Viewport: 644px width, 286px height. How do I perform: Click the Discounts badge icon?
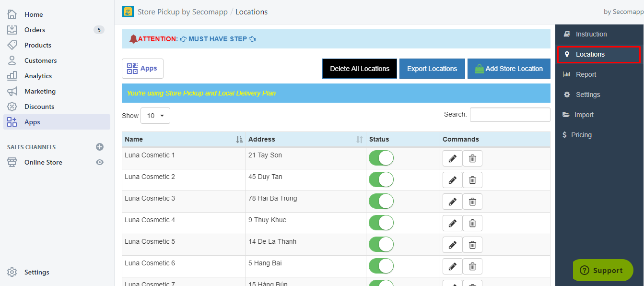pos(12,107)
